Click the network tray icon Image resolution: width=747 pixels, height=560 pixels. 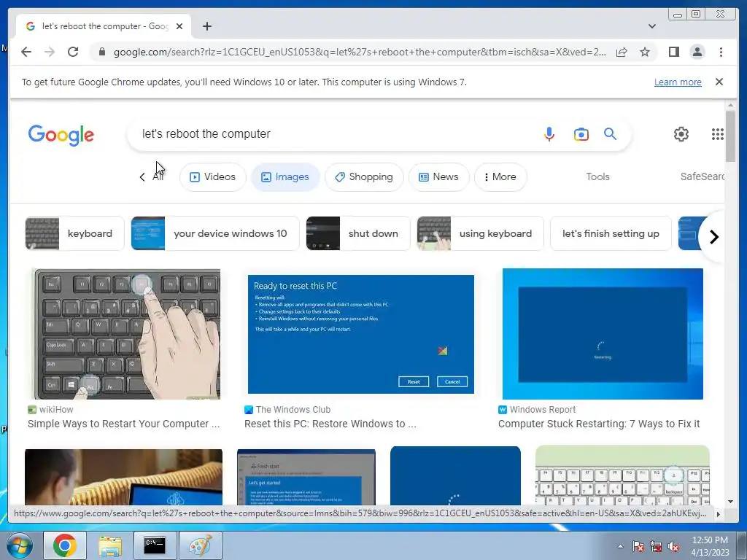[656, 547]
